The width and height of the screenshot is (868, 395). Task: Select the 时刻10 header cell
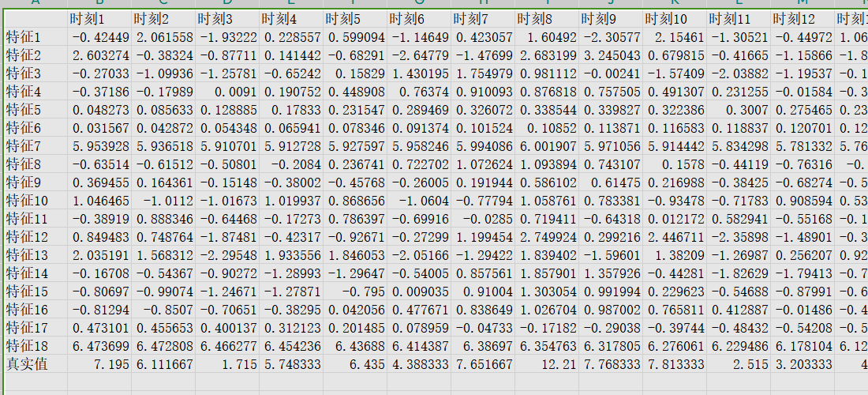click(674, 20)
